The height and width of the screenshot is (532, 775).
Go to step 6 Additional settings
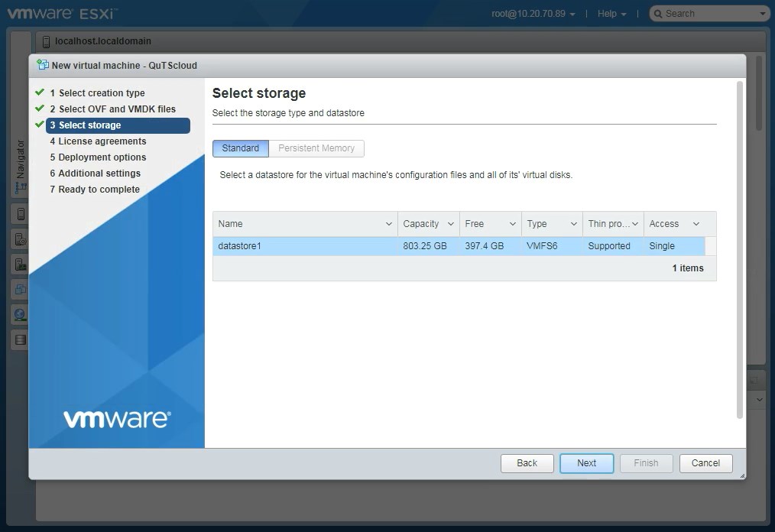point(95,174)
